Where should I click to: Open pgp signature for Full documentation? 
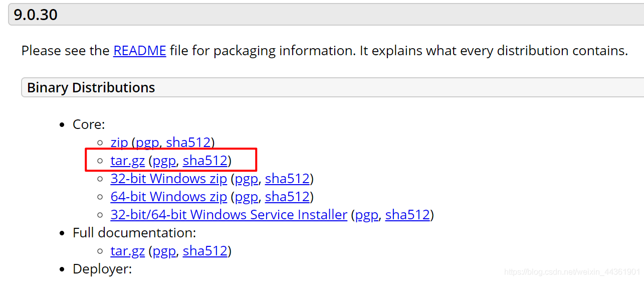pyautogui.click(x=164, y=251)
